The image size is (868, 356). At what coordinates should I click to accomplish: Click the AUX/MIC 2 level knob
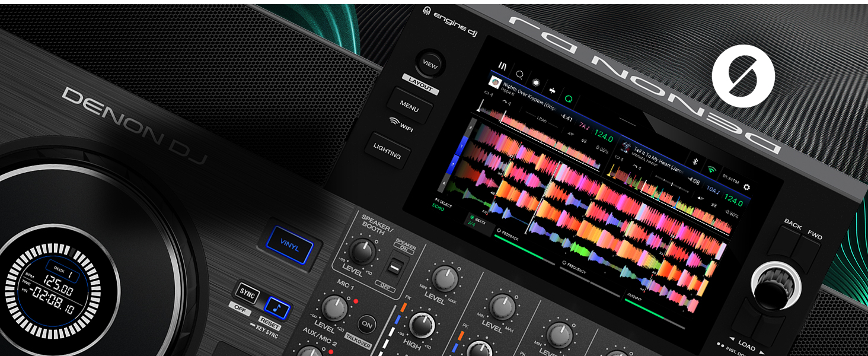[311, 351]
